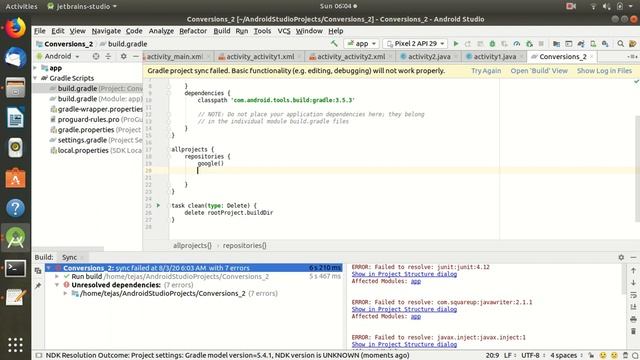Click the 4 spaces indent indicator
This screenshot has width=640, height=360.
pos(563,356)
